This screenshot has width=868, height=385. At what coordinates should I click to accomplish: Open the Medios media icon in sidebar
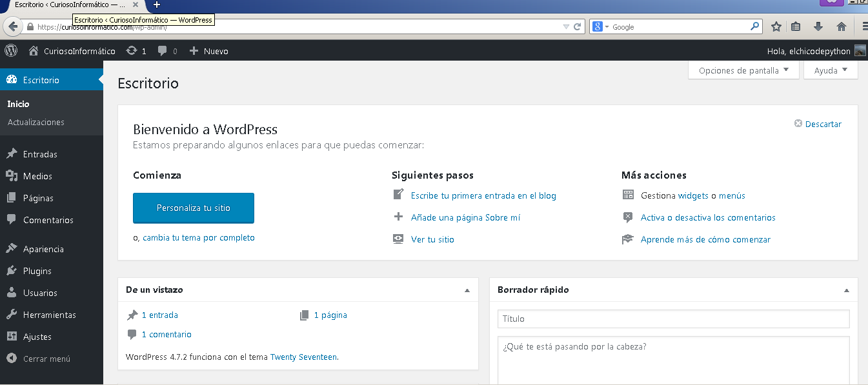tap(11, 176)
